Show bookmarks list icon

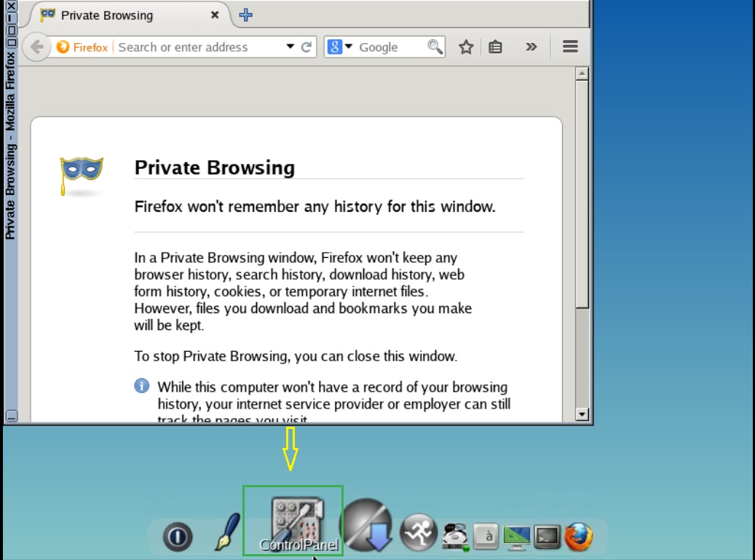click(495, 47)
